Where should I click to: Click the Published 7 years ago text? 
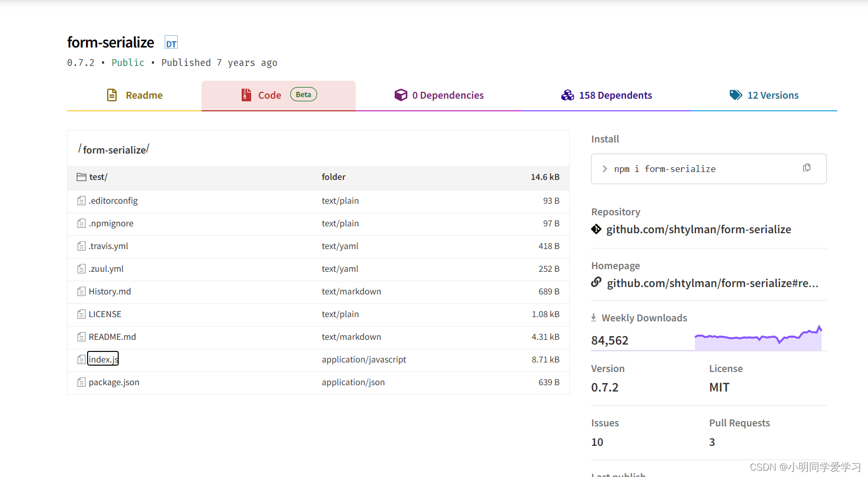coord(220,63)
